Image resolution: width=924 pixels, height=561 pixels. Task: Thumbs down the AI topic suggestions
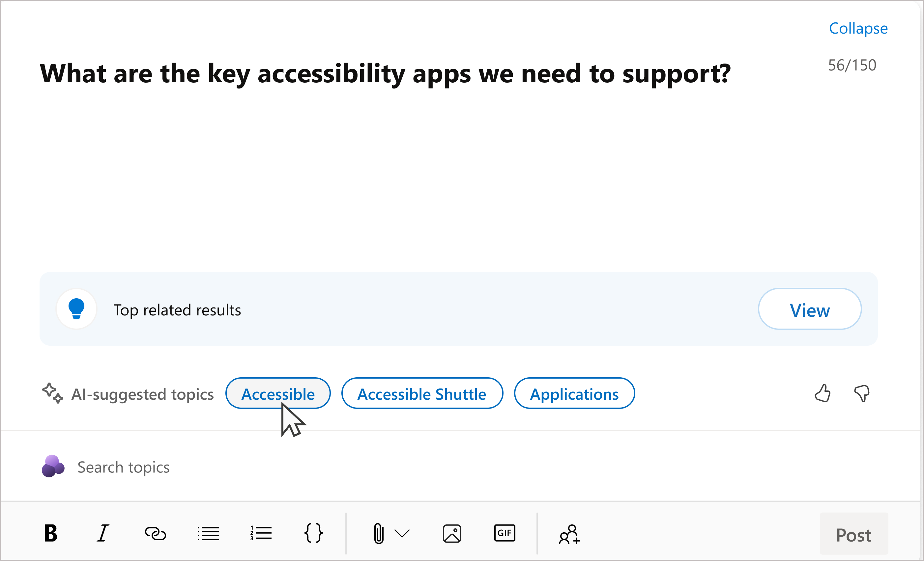(863, 393)
